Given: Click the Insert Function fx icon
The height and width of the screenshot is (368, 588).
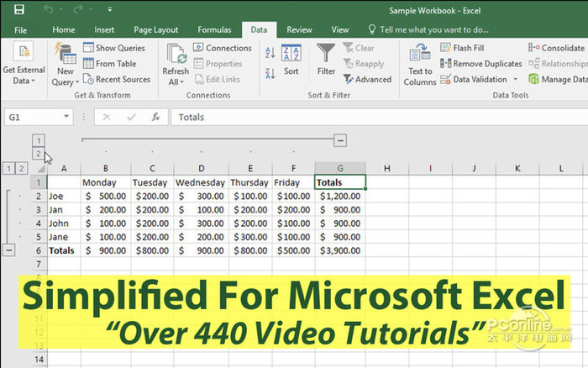Looking at the screenshot, I should (x=155, y=118).
